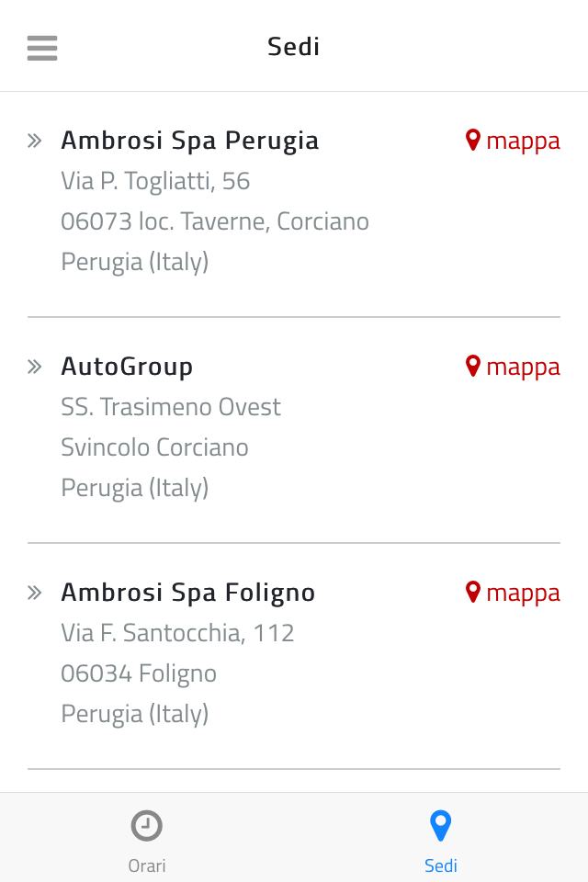Screen dimensions: 588x882
Task: Open mappa link for AutoGroup
Action: point(523,367)
